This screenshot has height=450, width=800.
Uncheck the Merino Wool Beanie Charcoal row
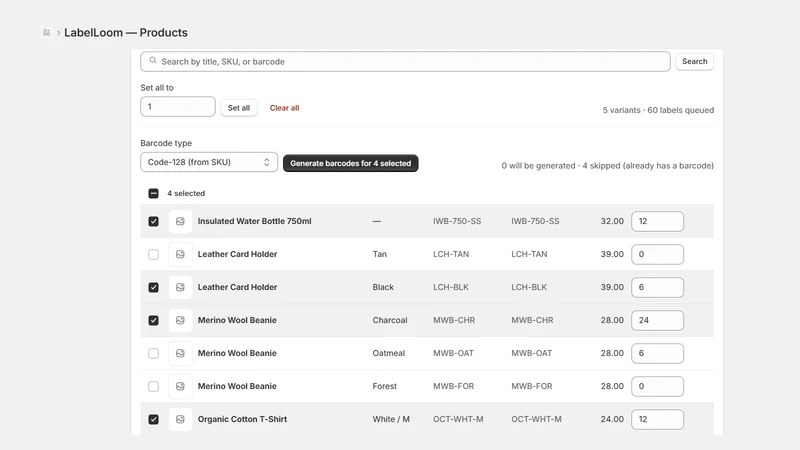pos(154,320)
